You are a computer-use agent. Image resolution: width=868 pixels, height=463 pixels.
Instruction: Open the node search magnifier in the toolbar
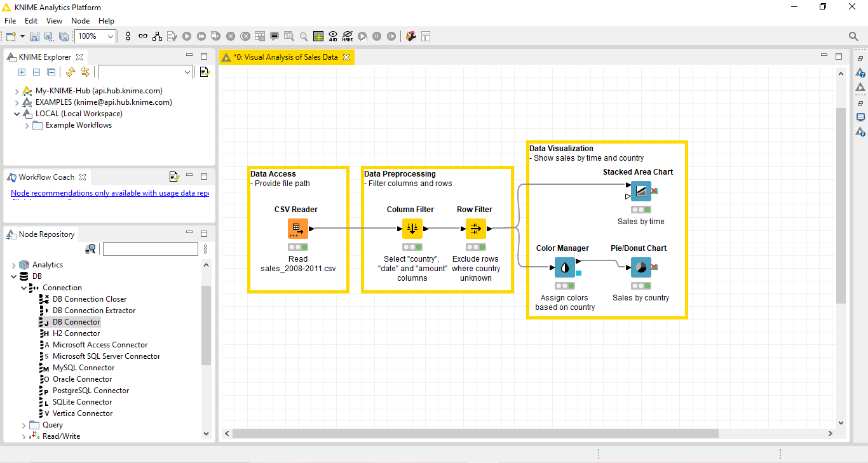point(305,36)
